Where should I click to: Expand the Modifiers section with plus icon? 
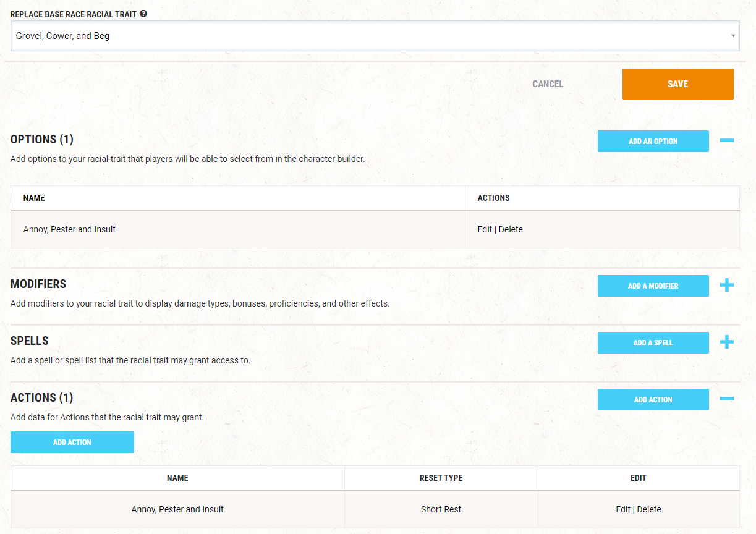point(727,285)
